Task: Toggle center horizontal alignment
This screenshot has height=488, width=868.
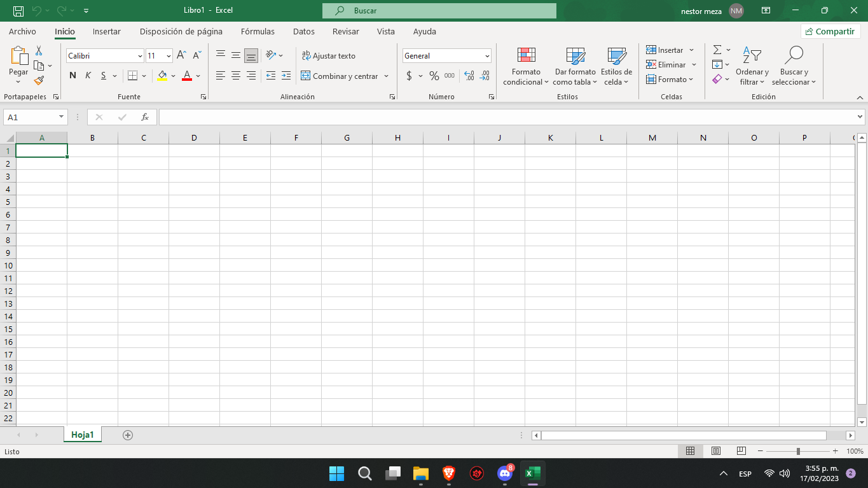Action: (236, 76)
